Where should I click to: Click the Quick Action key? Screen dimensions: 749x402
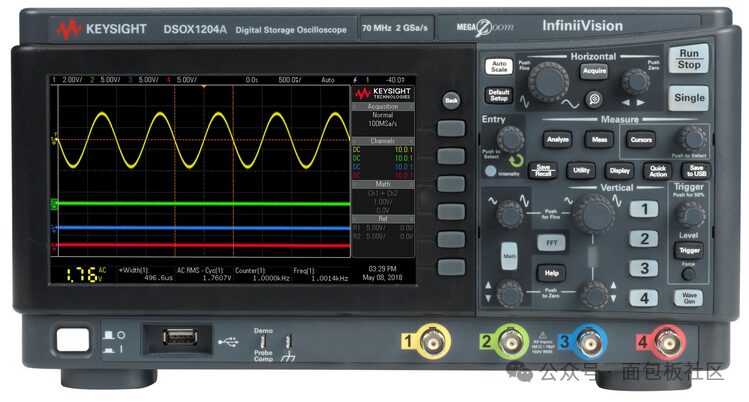(x=658, y=170)
